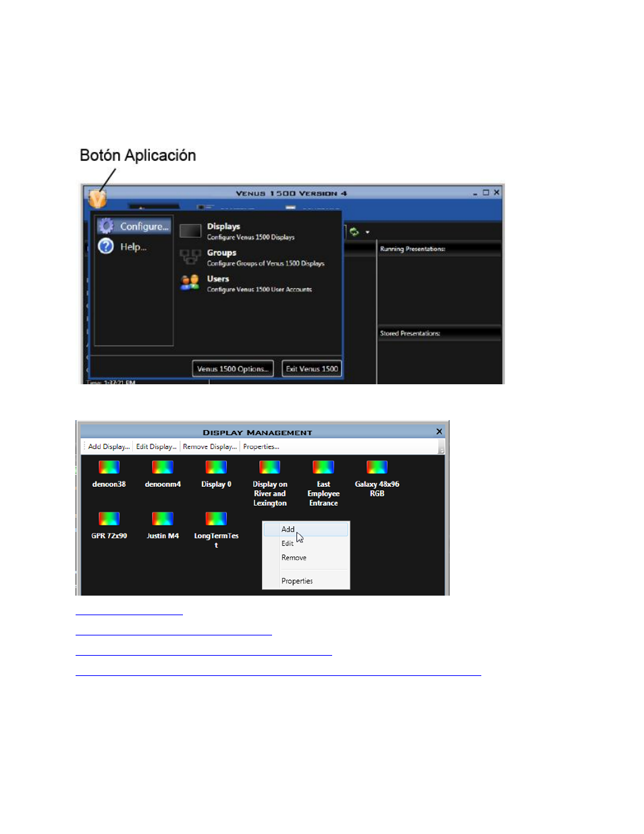644x834 pixels.
Task: Click the green refresh icon
Action: click(354, 232)
